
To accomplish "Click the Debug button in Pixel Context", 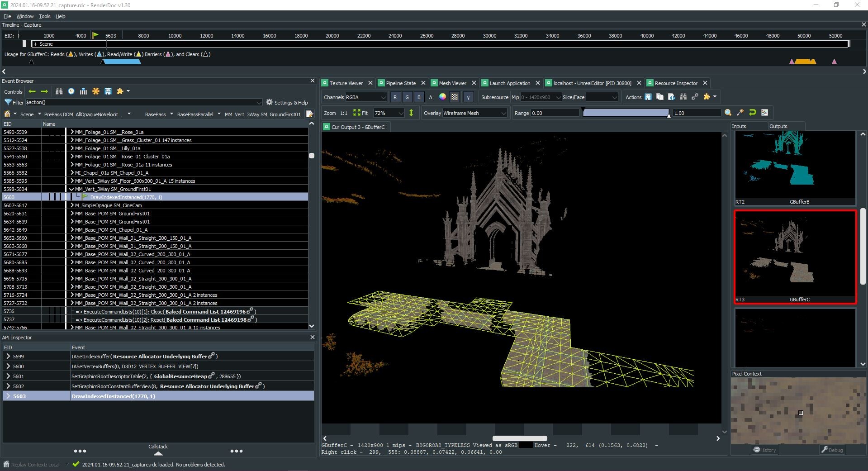I will [831, 450].
